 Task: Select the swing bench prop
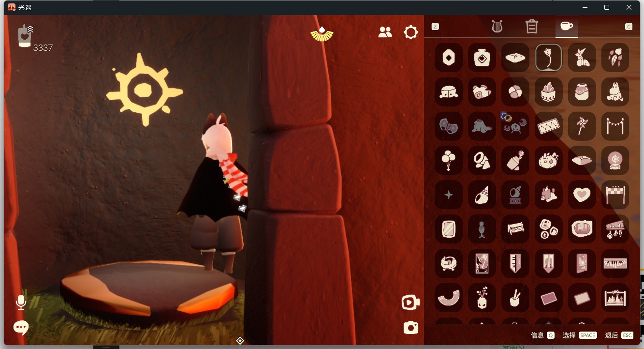tap(515, 229)
